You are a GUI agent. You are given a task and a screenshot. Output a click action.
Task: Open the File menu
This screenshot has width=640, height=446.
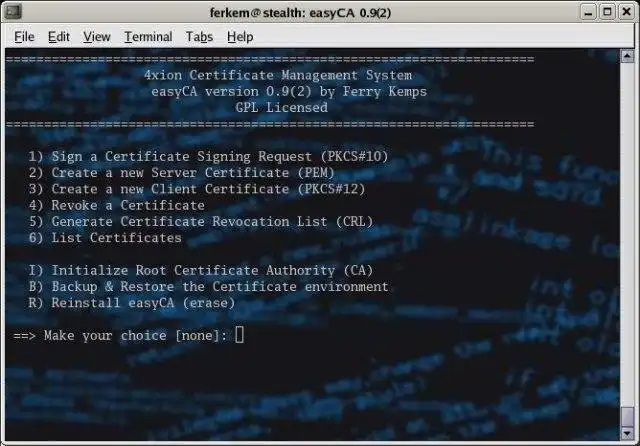coord(24,37)
